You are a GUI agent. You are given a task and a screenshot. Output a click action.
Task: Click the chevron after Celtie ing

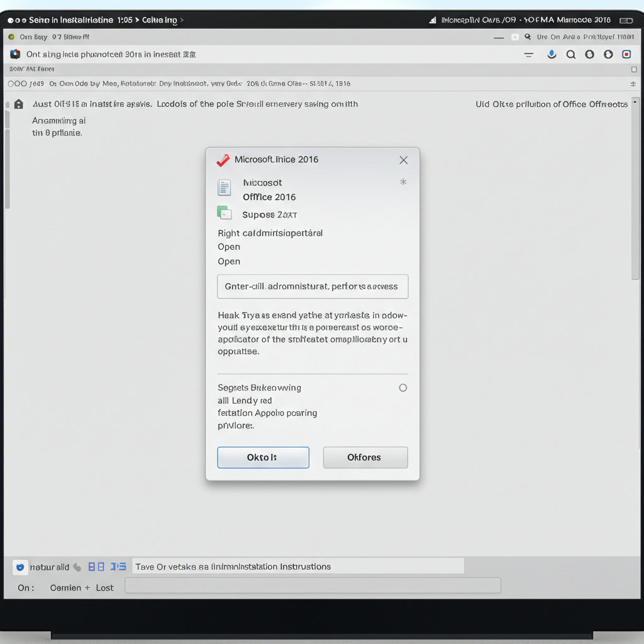tap(182, 19)
